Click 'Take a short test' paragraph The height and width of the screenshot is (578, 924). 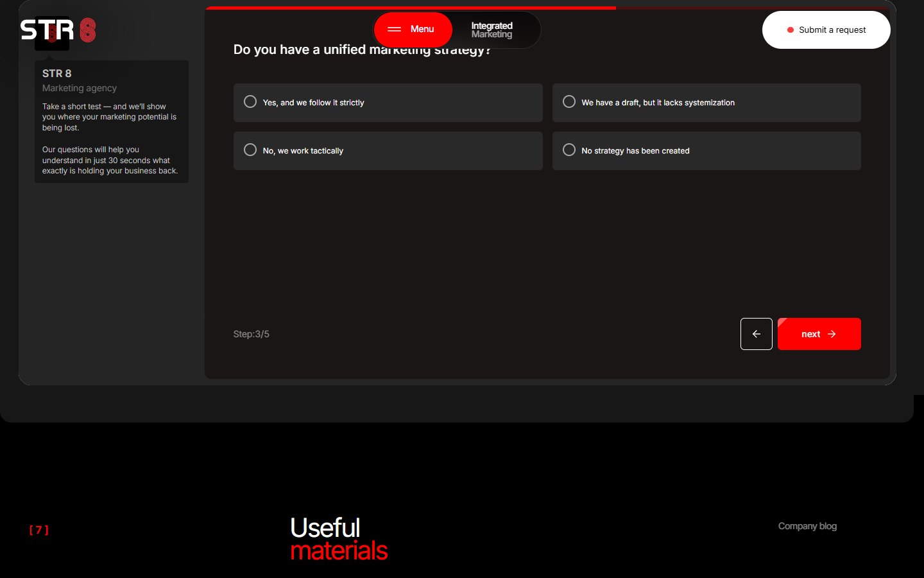click(109, 117)
